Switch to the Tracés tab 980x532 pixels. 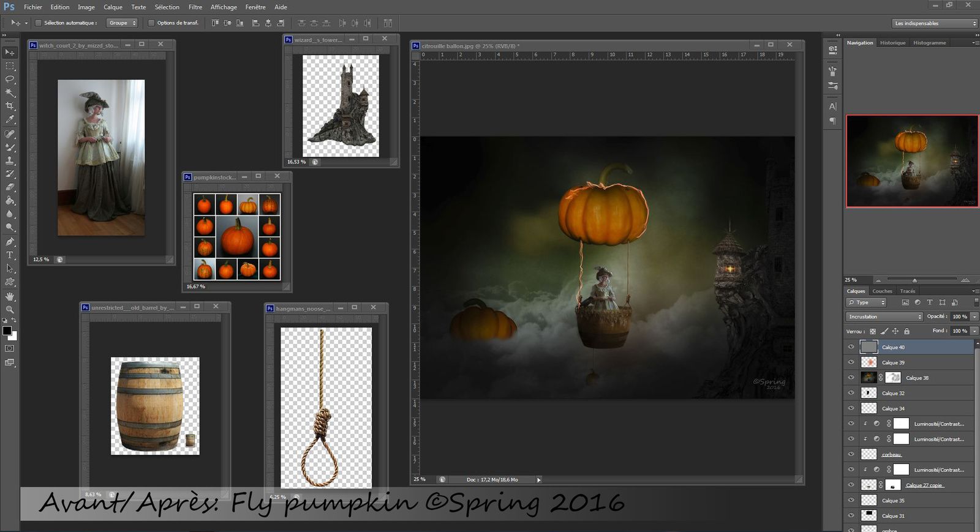pos(908,291)
